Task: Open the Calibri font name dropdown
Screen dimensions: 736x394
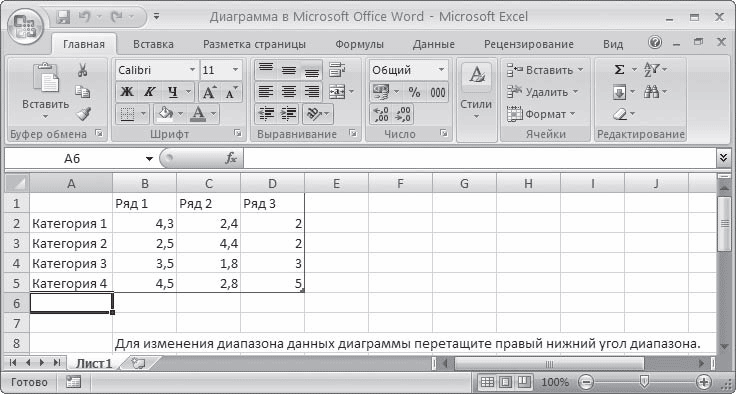Action: tap(192, 70)
